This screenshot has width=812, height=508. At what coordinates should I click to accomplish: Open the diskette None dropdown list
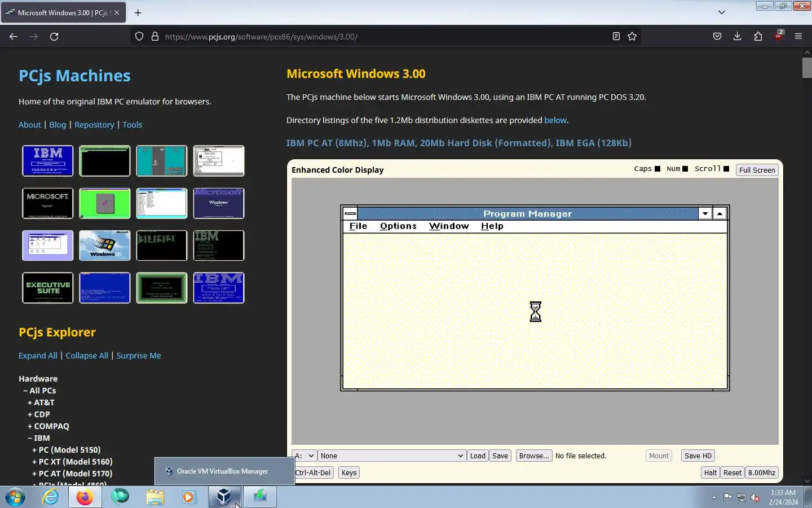[392, 456]
